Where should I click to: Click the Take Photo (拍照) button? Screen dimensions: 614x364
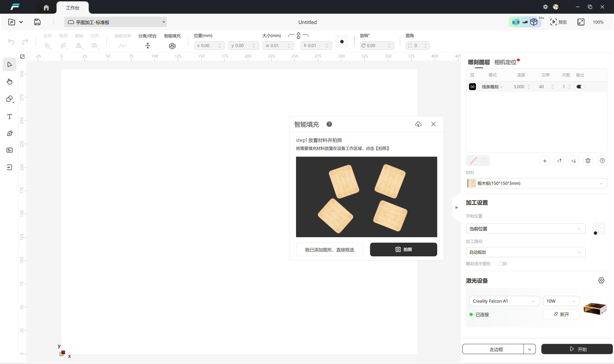[x=403, y=250]
